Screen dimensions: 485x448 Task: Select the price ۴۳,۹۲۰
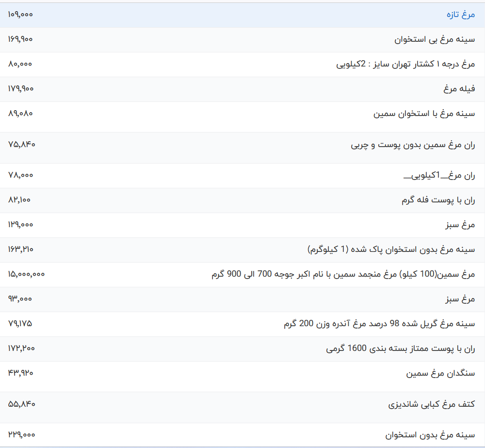pos(21,373)
